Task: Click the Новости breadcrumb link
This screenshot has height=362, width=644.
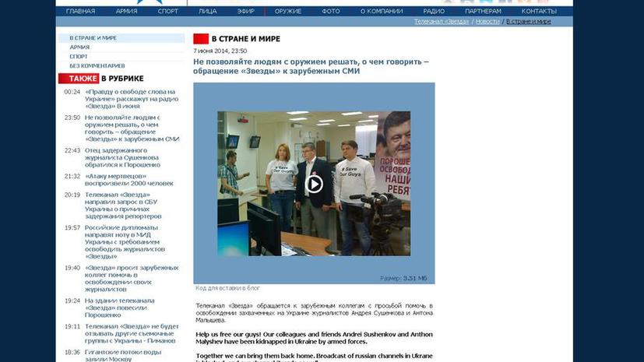Action: (487, 22)
